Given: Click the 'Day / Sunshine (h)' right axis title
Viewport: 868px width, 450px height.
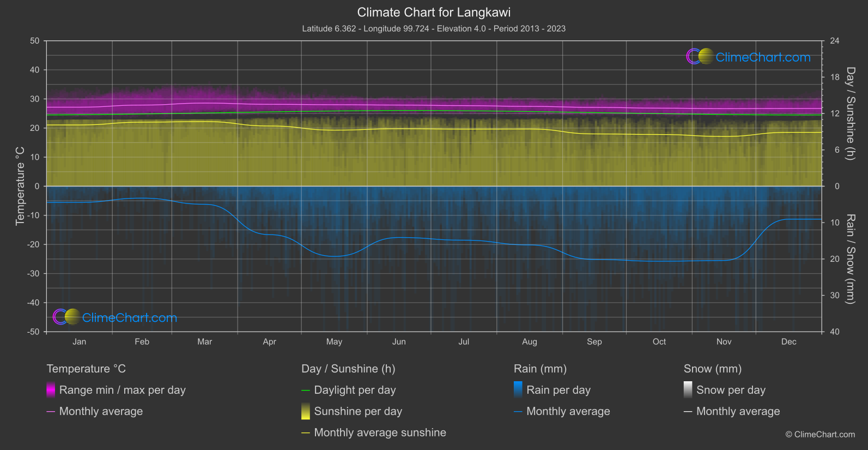Looking at the screenshot, I should [850, 113].
